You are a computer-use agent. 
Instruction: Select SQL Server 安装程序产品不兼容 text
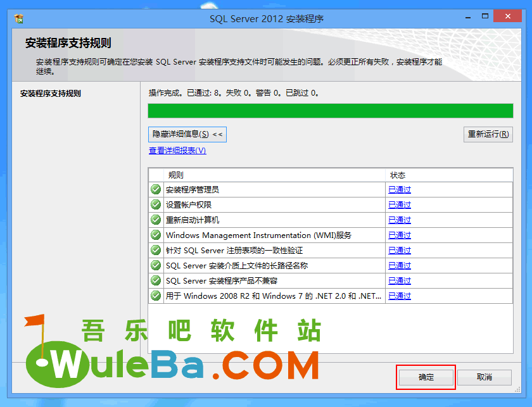pyautogui.click(x=222, y=281)
